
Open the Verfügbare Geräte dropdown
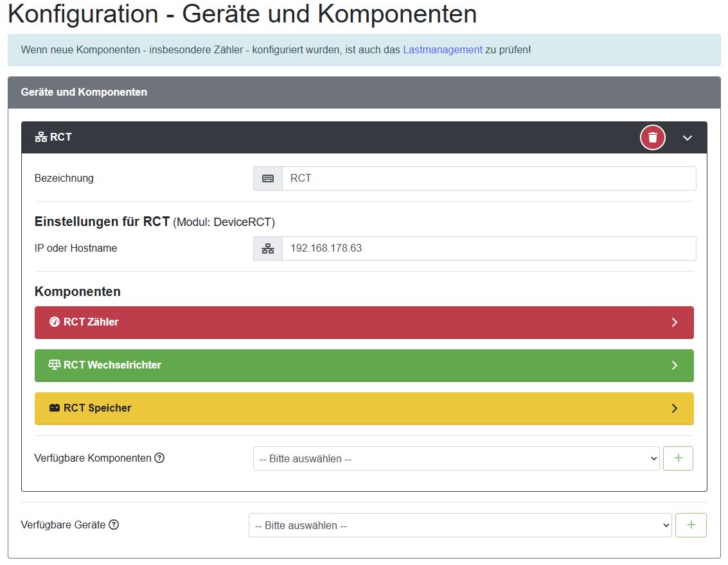(460, 525)
